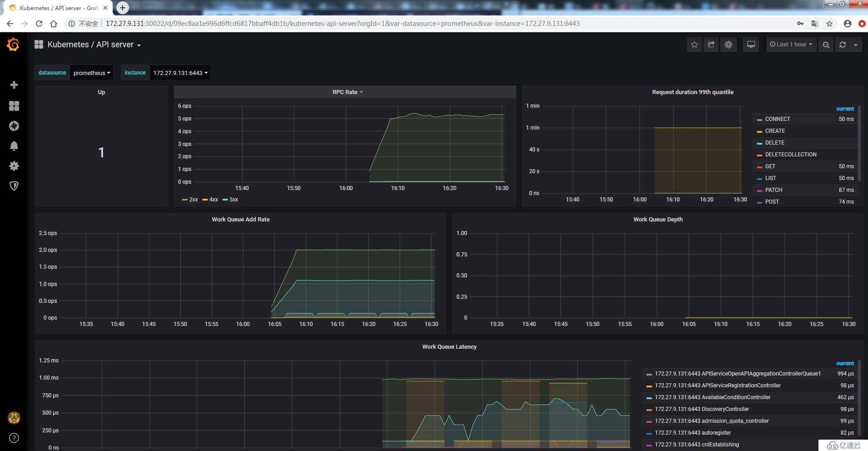Sort Work Queue Latency legend by current
The width and height of the screenshot is (868, 451).
click(845, 363)
